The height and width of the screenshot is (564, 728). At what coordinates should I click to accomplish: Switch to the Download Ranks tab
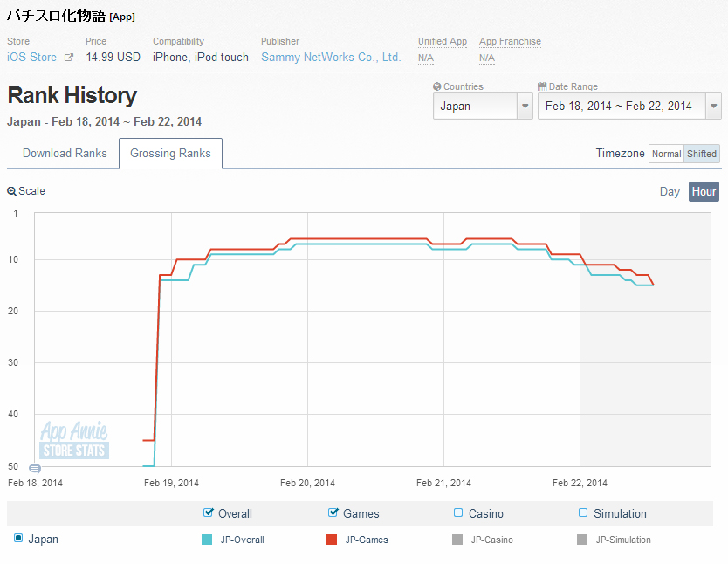65,153
